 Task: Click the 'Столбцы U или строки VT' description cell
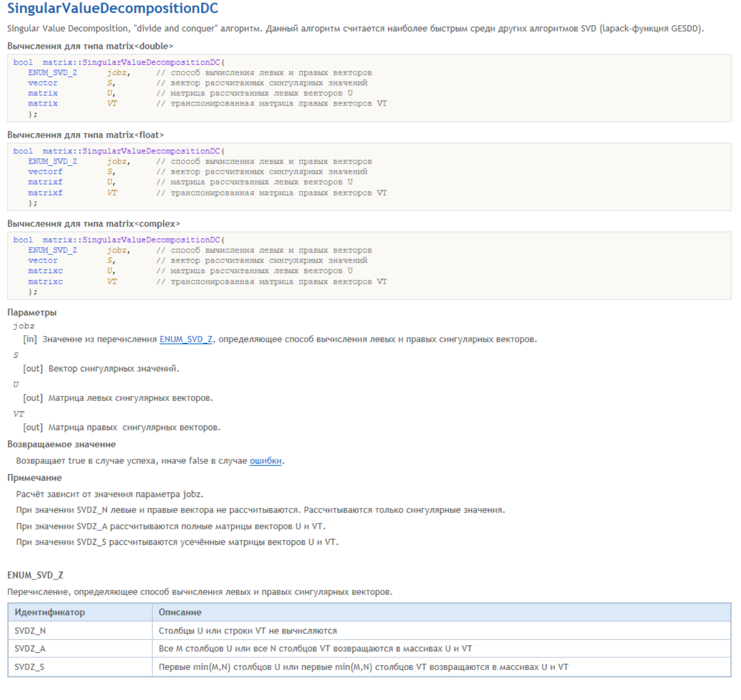[248, 631]
